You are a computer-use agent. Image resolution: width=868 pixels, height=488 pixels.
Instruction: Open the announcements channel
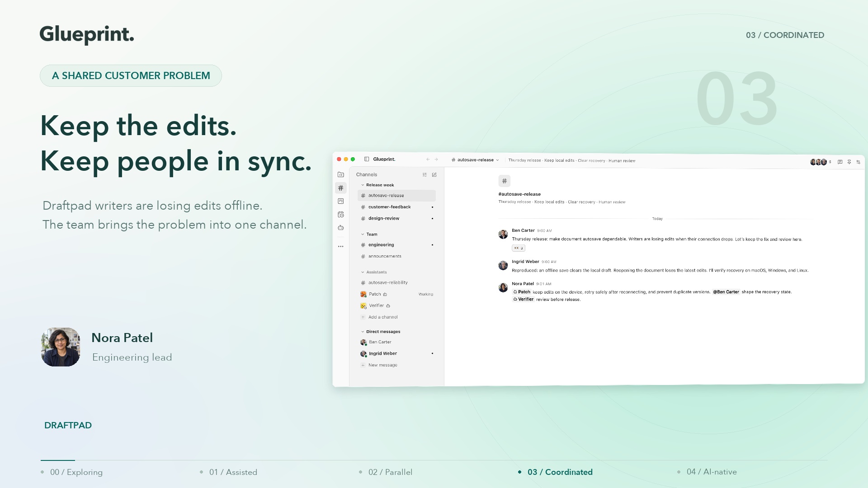[396, 256]
